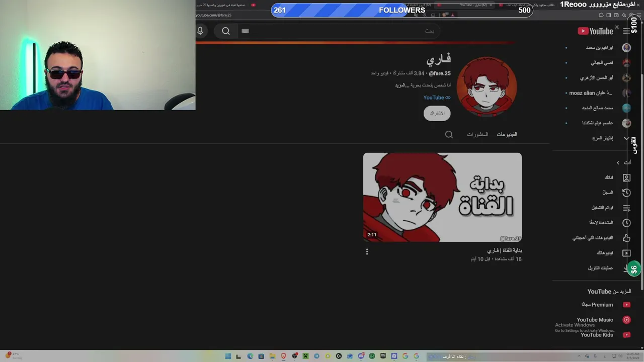Open the أنت (You) section
The image size is (644, 362).
(x=624, y=162)
